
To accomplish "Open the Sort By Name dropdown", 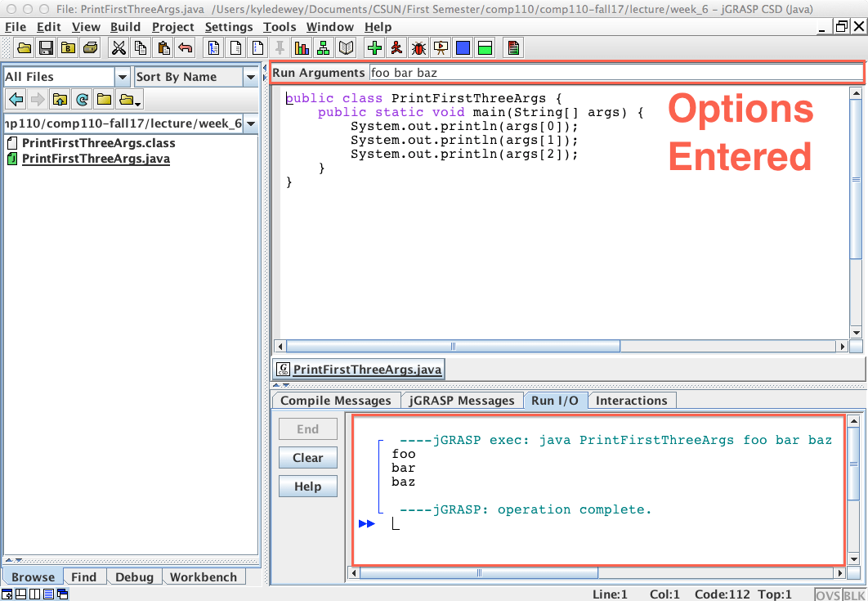I will (252, 76).
